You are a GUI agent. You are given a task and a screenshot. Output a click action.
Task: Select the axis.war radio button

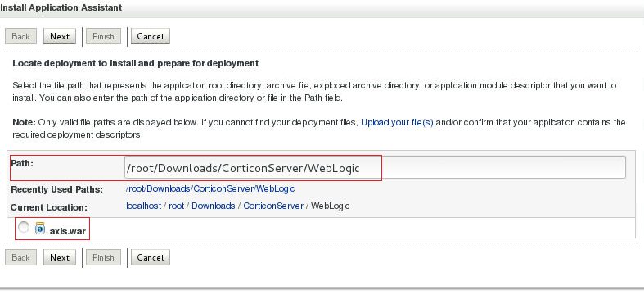tap(24, 227)
